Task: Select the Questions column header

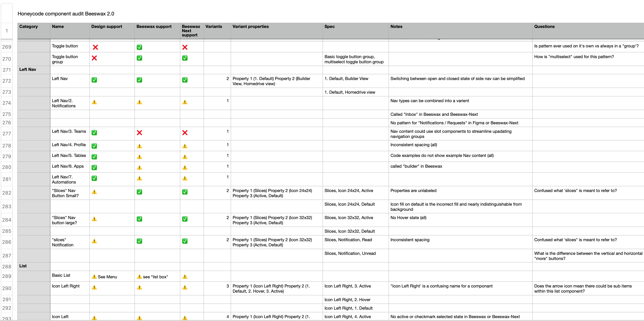Action: coord(544,27)
